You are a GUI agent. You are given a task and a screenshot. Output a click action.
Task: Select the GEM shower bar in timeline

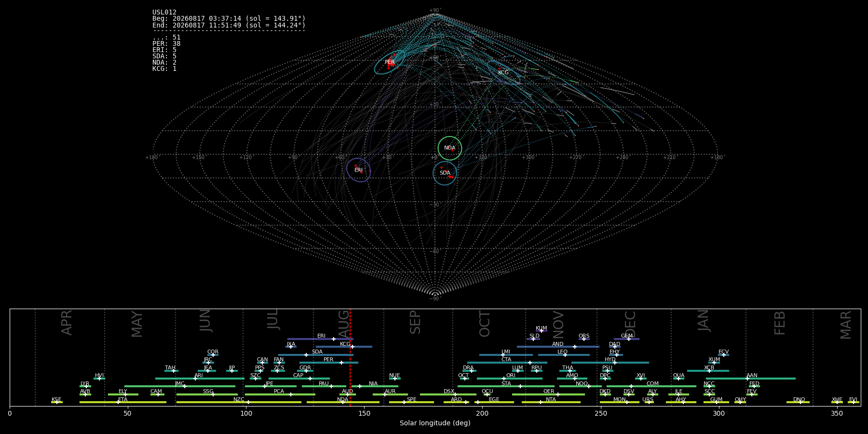click(x=626, y=339)
